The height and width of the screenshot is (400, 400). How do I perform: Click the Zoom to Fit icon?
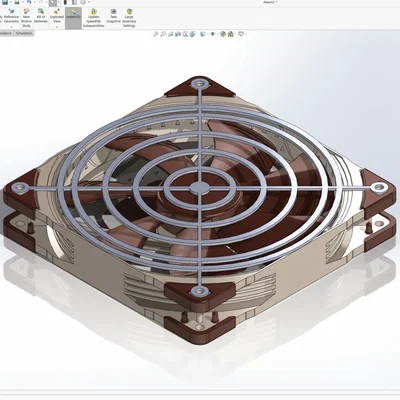155,34
